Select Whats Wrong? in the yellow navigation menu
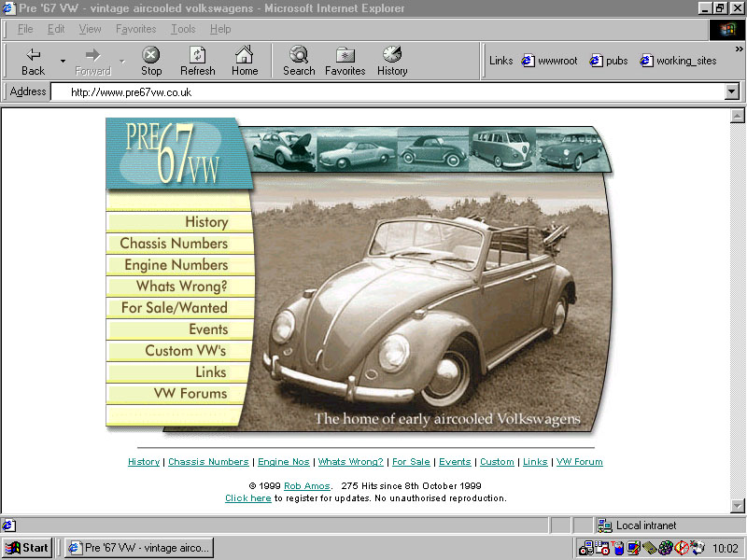 (181, 287)
